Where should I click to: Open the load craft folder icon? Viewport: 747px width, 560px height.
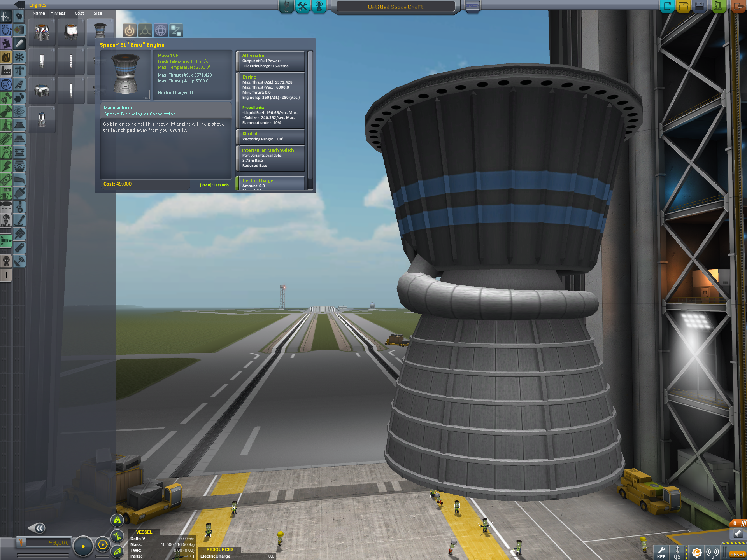click(683, 6)
